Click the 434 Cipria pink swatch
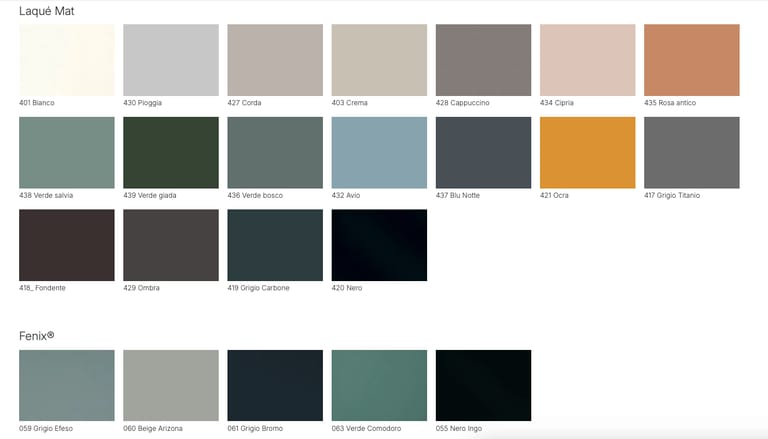The image size is (768, 439). (587, 60)
